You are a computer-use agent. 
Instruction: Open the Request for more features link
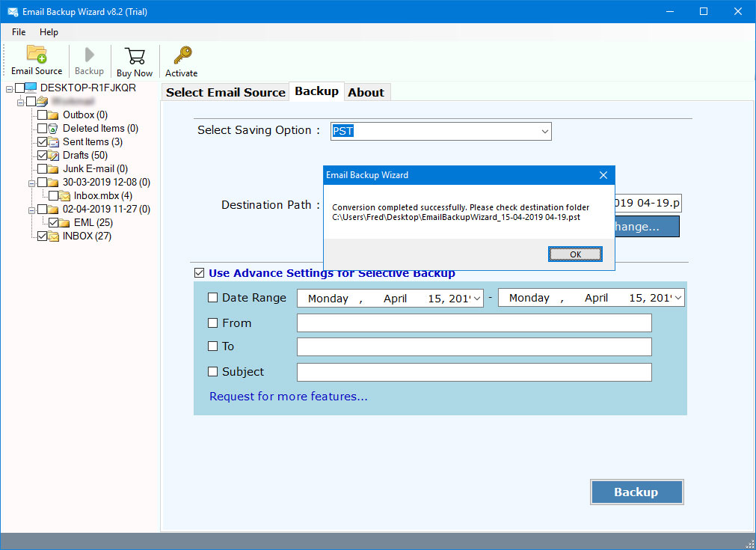coord(289,397)
